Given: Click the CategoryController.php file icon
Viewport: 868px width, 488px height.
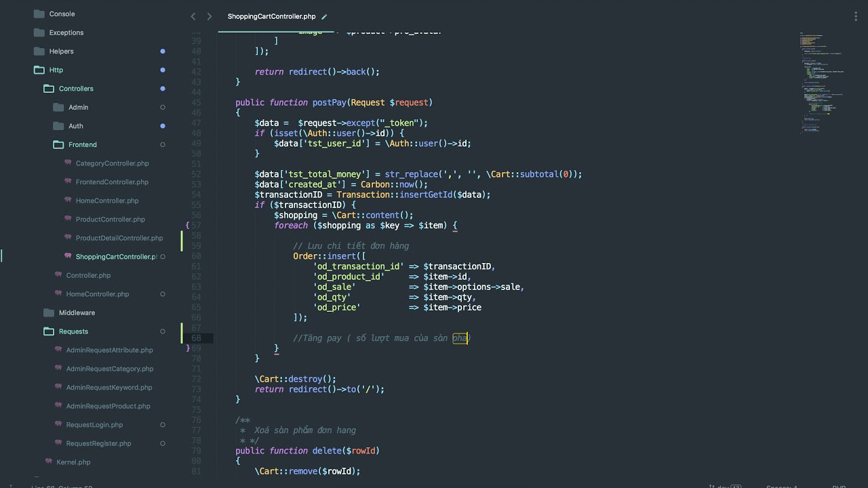Looking at the screenshot, I should 68,163.
